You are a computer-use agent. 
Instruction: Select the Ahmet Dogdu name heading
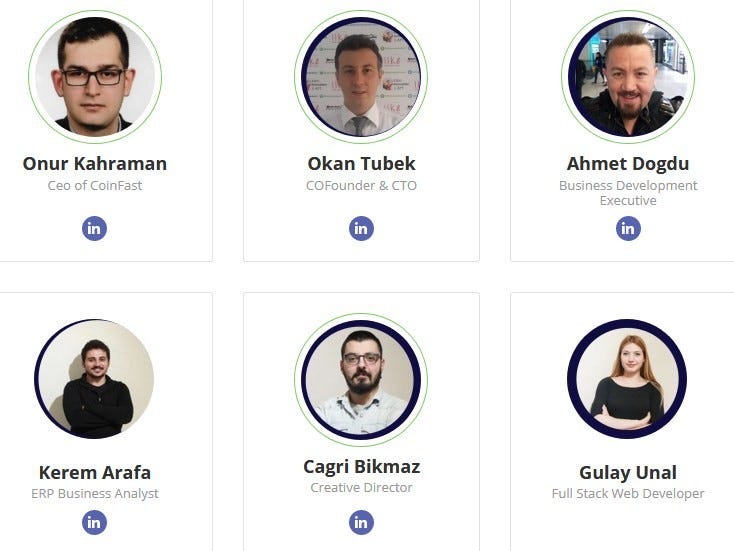[628, 163]
